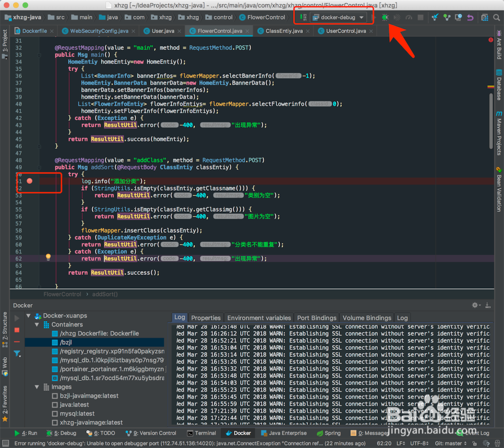Screen dimensions: 504x448
Task: Click the Build project binary arrow icon
Action: click(x=303, y=17)
